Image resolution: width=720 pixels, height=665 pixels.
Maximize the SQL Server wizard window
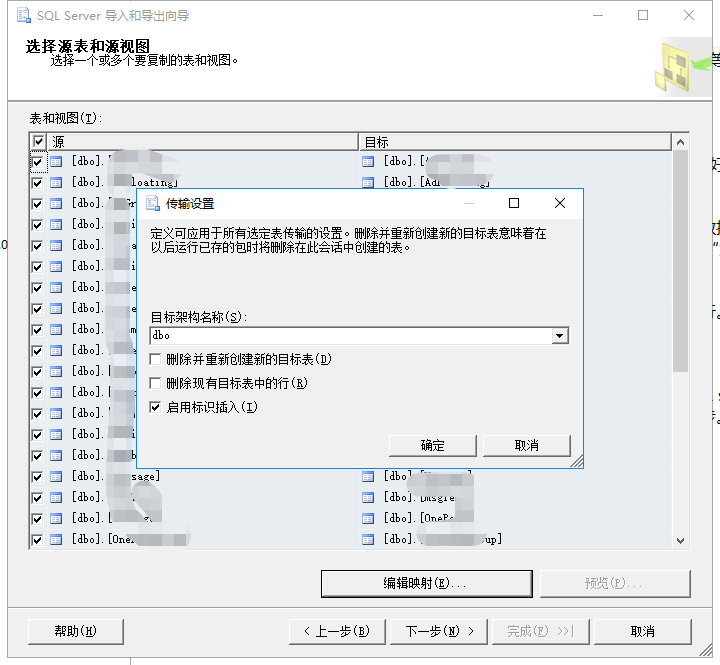click(x=643, y=16)
